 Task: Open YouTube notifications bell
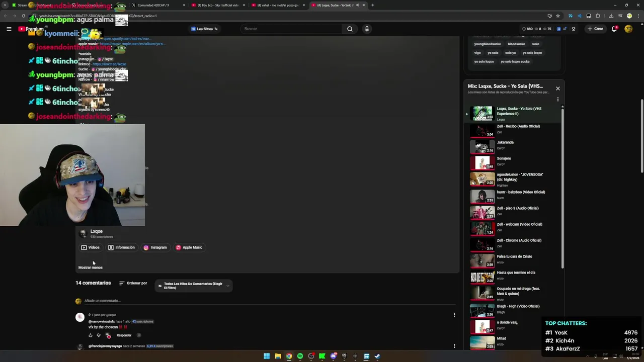tap(614, 29)
